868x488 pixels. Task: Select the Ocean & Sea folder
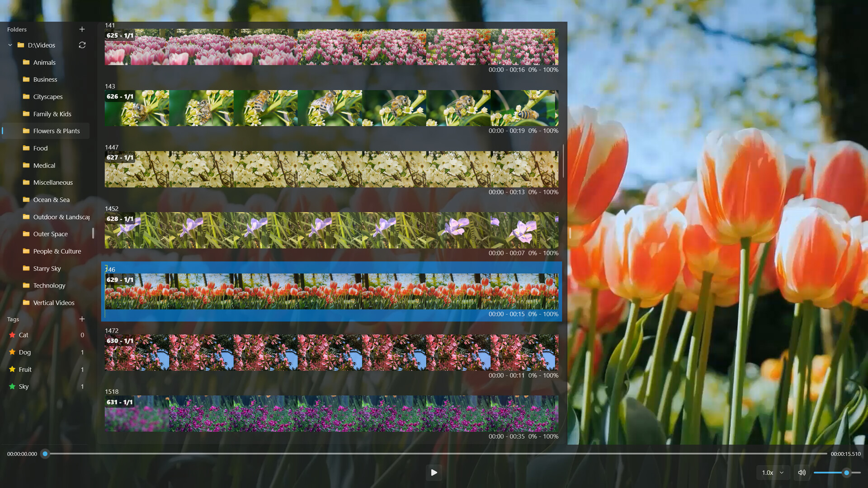tap(51, 200)
